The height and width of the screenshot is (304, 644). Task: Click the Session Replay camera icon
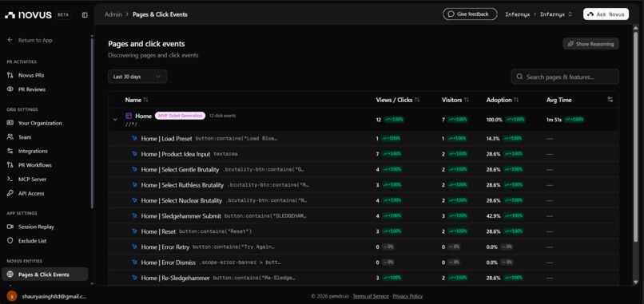pyautogui.click(x=10, y=227)
